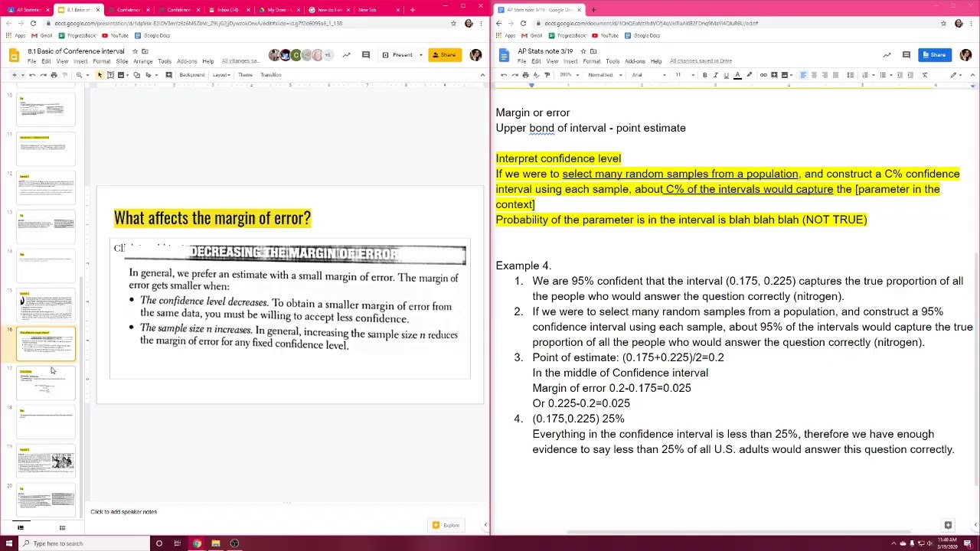Open the Docs home icon
Screen dimensions: 980x551
pos(504,55)
